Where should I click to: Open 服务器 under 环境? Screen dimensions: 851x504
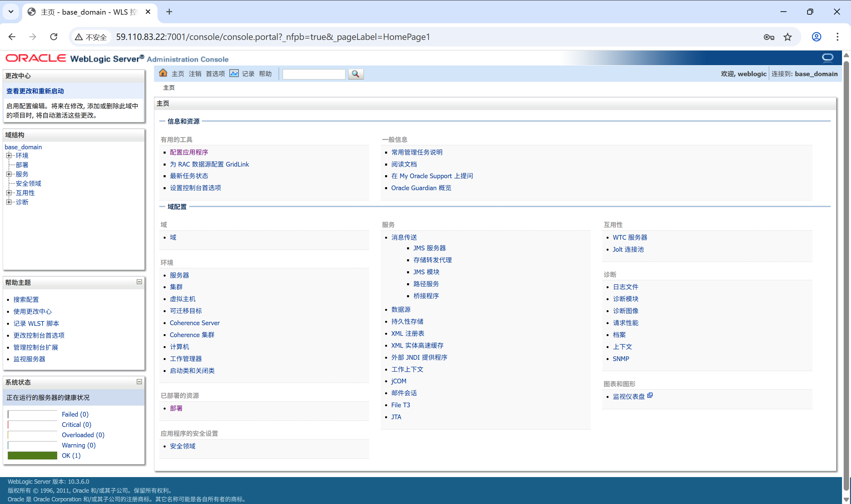pos(179,275)
